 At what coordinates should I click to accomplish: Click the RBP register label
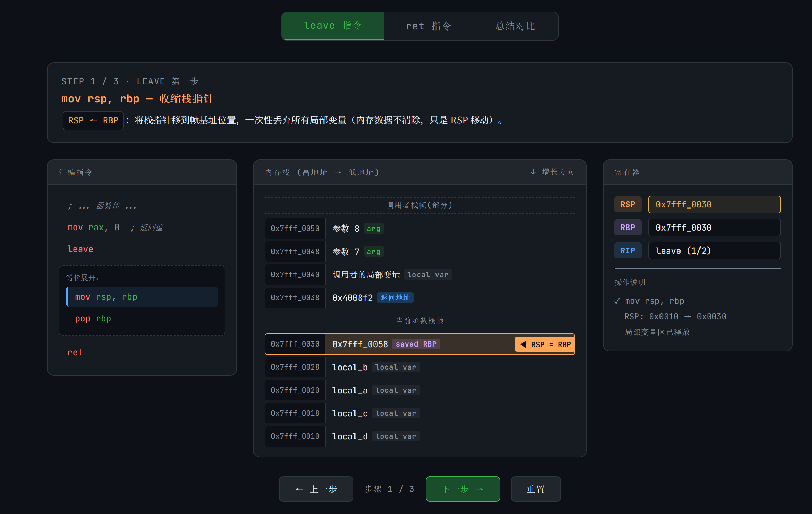[628, 228]
